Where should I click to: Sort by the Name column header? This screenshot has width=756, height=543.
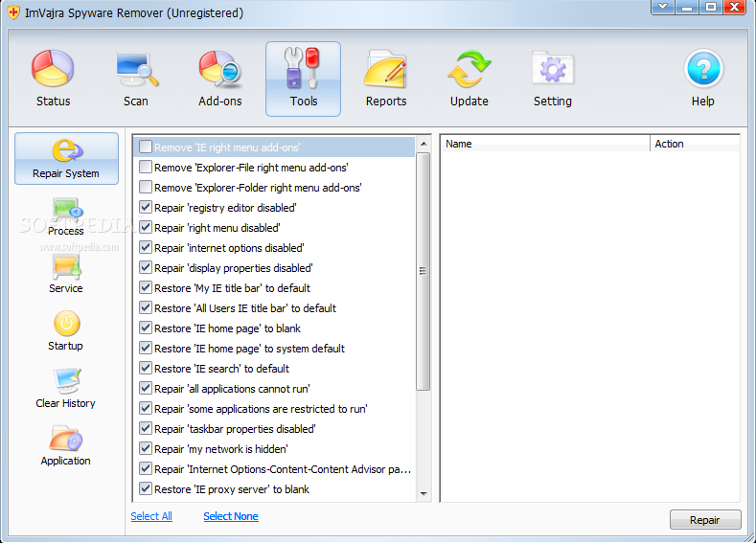(545, 144)
